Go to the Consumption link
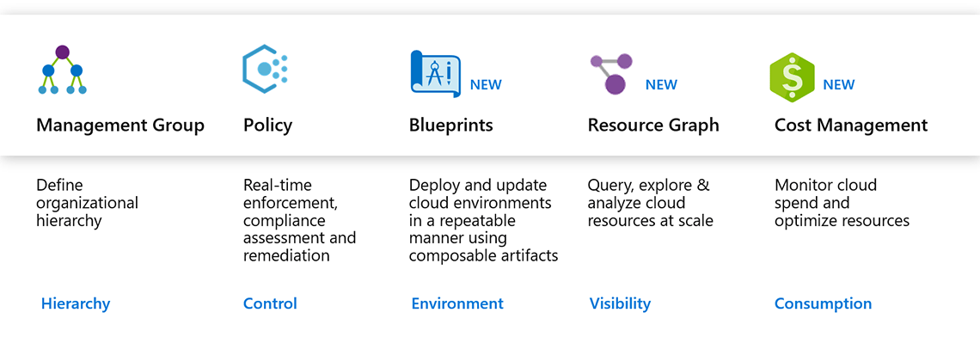 pos(824,303)
